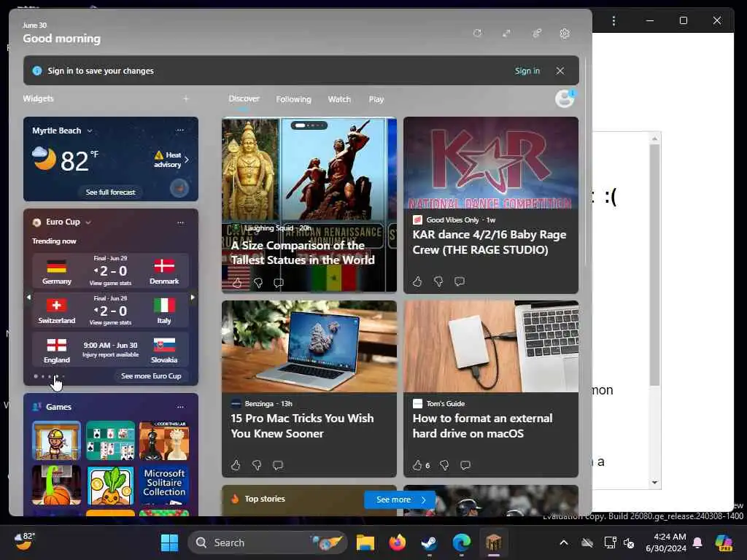The height and width of the screenshot is (560, 747).
Task: Like the external hard drive article
Action: tap(418, 464)
